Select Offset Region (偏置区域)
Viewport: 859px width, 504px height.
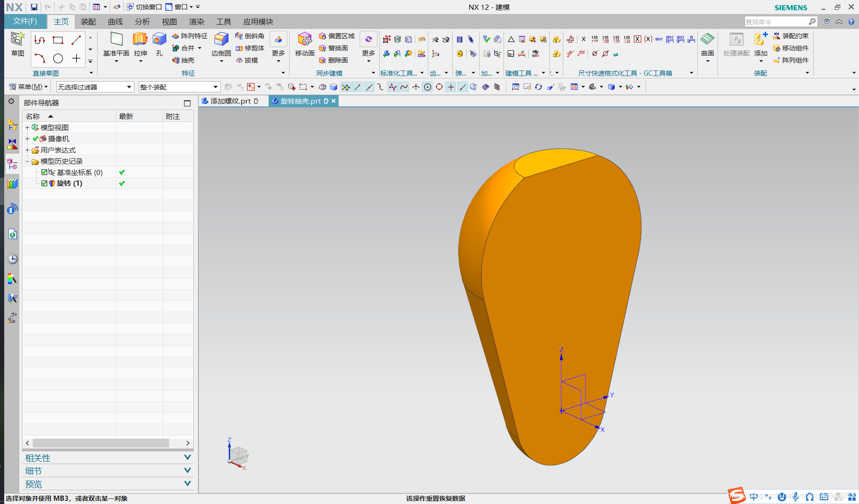pyautogui.click(x=337, y=36)
